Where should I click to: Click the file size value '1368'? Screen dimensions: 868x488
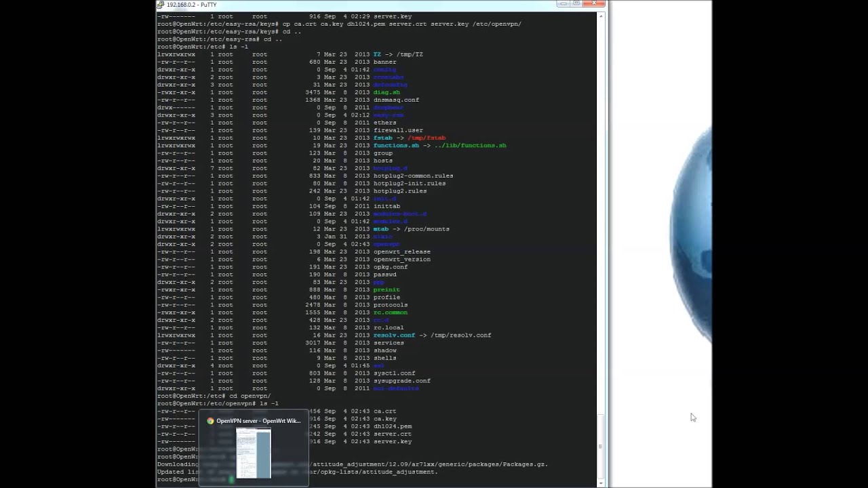[313, 100]
